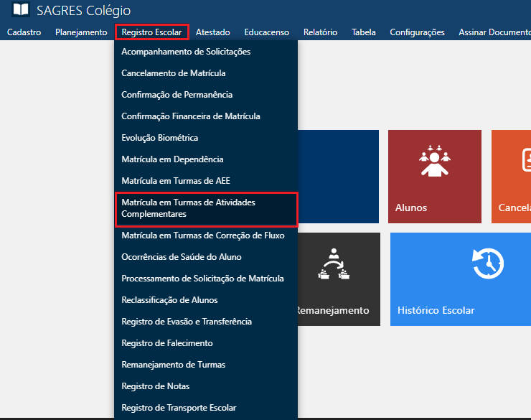Open Evolução Biométrica from the dropdown
The width and height of the screenshot is (531, 420).
click(x=160, y=138)
